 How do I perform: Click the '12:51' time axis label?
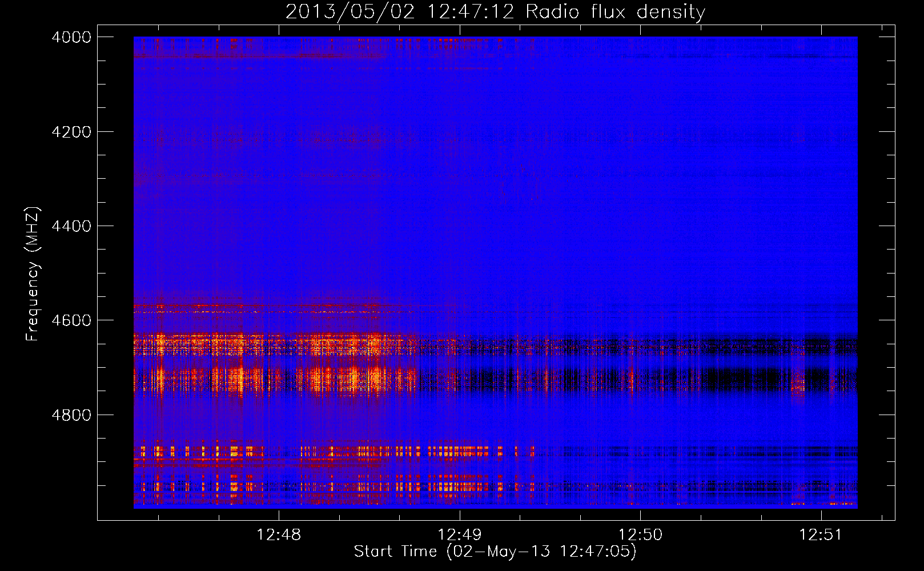pos(821,534)
